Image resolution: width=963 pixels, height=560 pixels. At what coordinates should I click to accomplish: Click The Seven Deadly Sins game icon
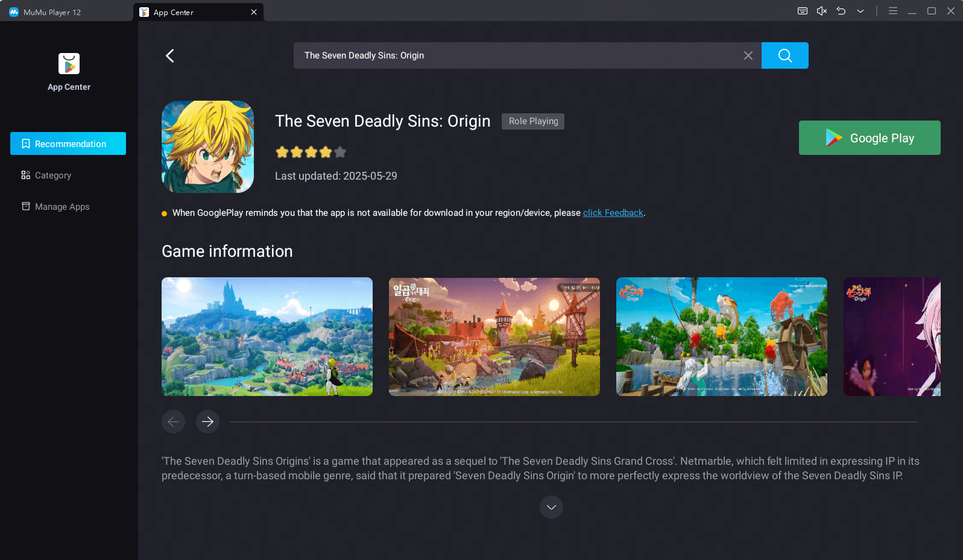tap(207, 146)
